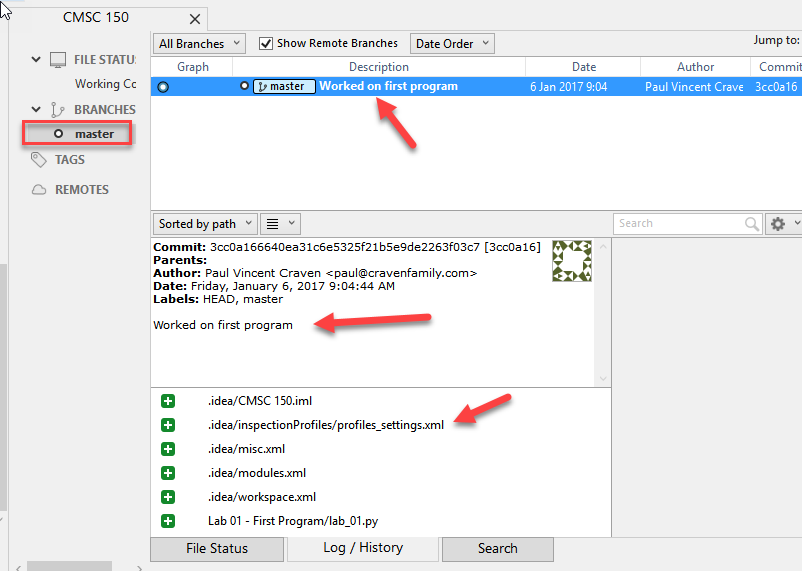
Task: Sort by the Author column header
Action: (695, 67)
